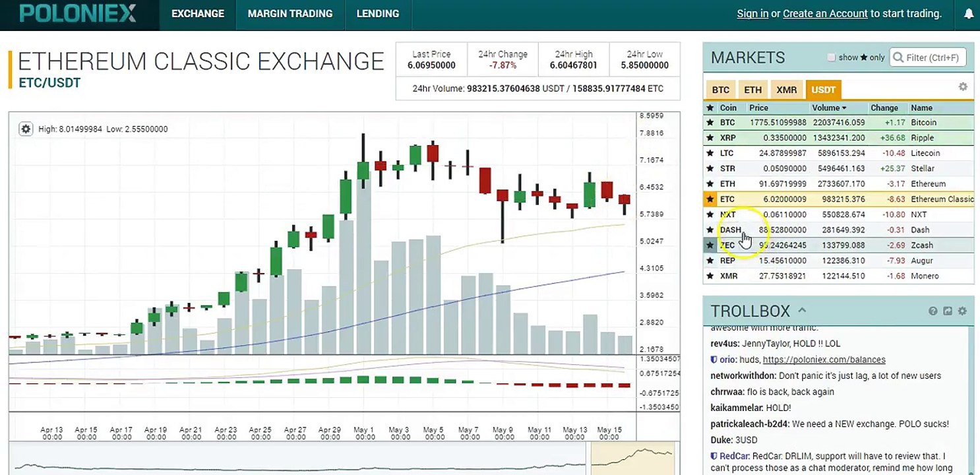Open Markets panel settings gear
This screenshot has width=980, height=475.
(x=963, y=87)
